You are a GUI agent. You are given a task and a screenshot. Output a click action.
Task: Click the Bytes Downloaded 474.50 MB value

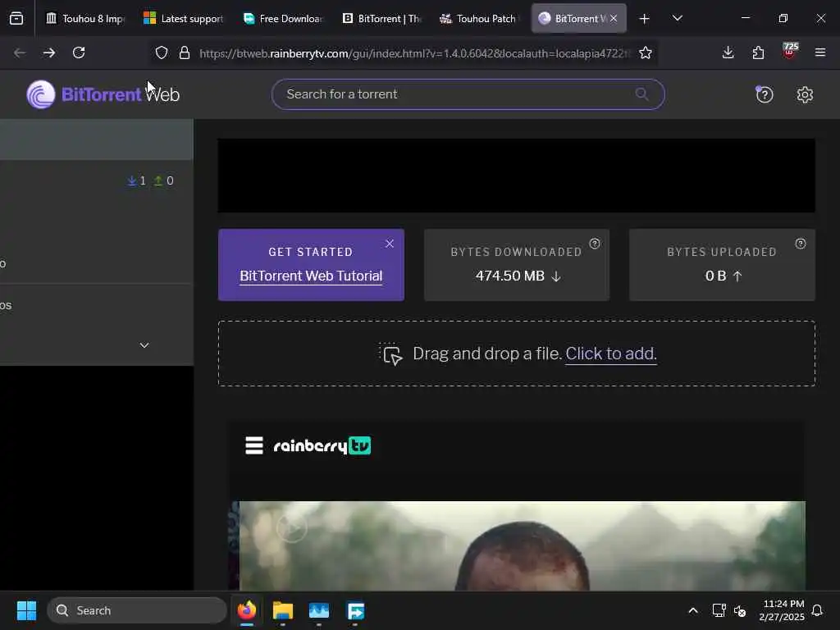pos(509,276)
